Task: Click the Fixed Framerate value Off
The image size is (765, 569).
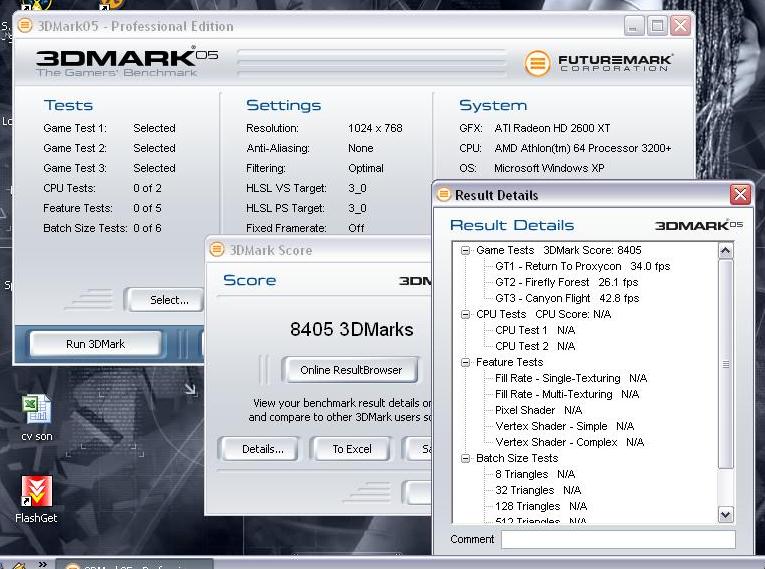Action: point(356,228)
